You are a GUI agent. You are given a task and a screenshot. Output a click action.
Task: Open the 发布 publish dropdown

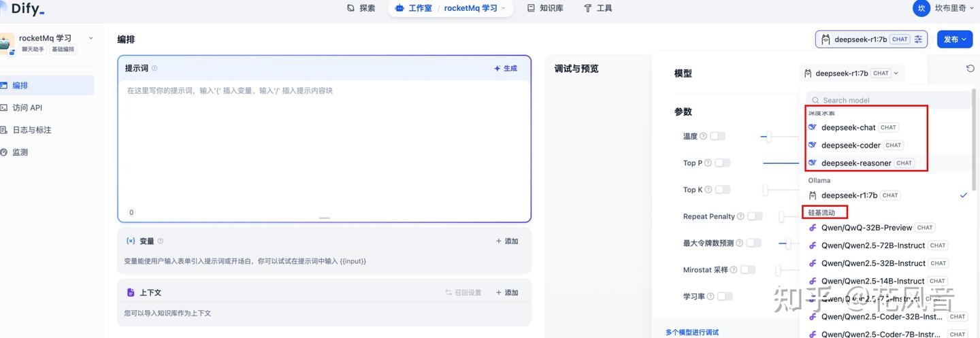[955, 39]
